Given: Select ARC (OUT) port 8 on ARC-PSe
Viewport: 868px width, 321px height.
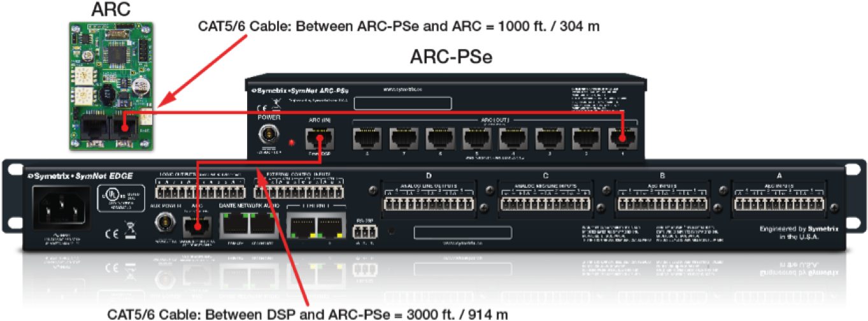Looking at the screenshot, I should click(x=366, y=138).
